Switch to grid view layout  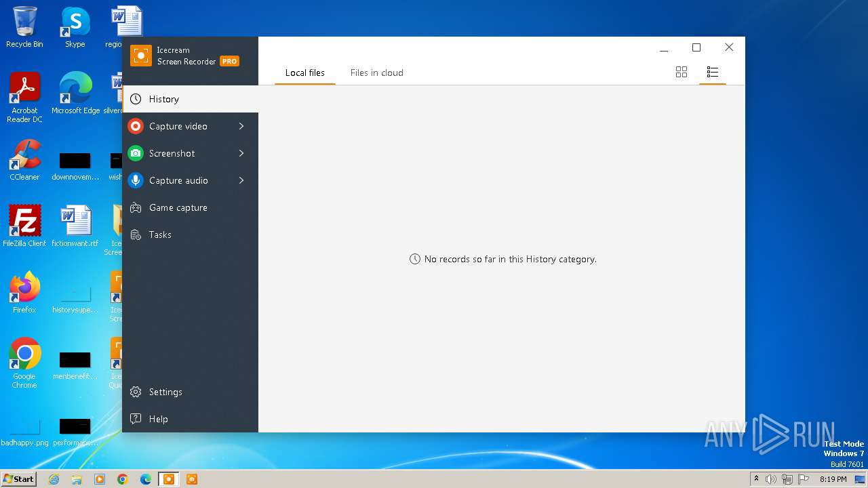(x=682, y=72)
